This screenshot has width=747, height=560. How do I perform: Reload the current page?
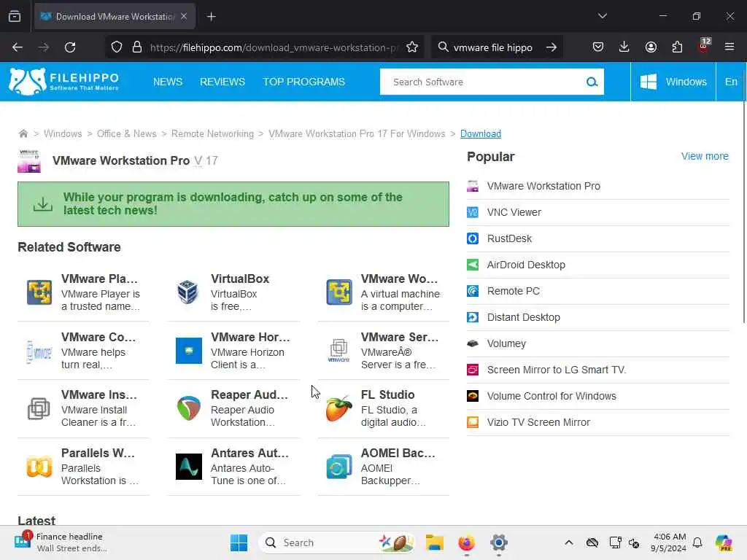tap(70, 47)
